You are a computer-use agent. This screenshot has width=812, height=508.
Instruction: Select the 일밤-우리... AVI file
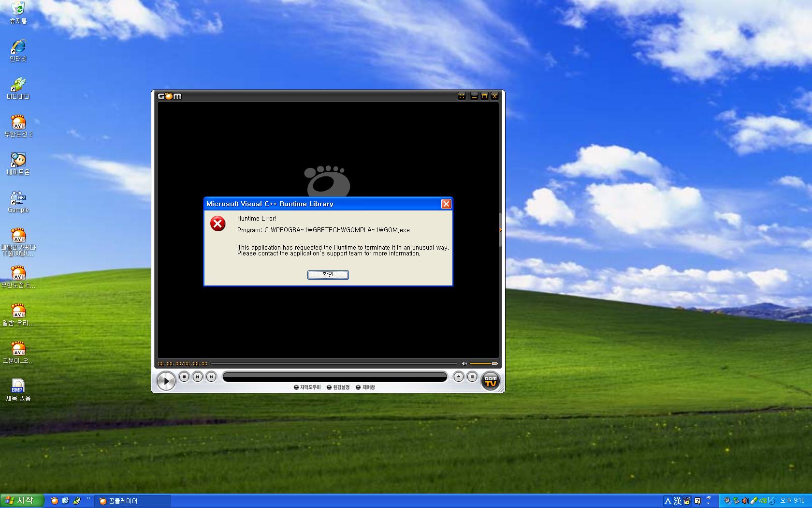(x=18, y=315)
